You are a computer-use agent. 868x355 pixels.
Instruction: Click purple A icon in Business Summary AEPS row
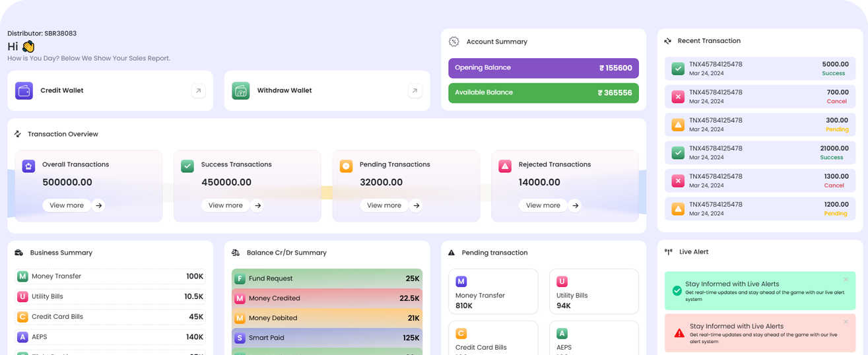(x=22, y=337)
